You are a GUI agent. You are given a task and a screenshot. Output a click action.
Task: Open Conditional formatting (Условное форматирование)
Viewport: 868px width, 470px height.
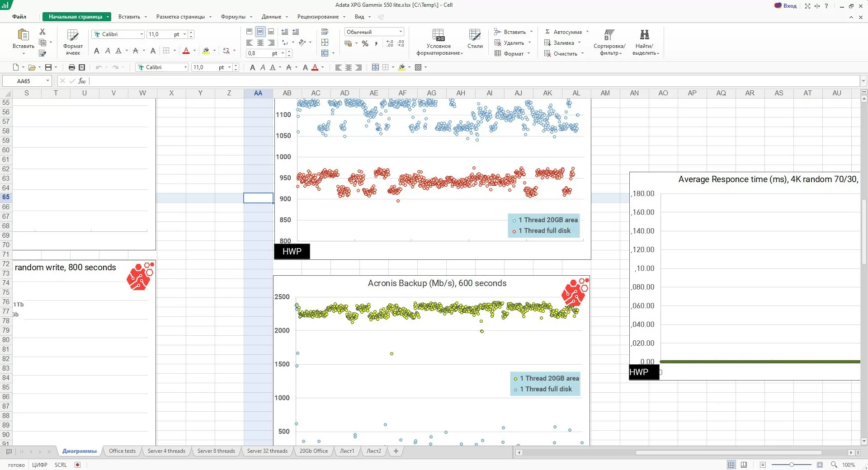click(x=439, y=42)
